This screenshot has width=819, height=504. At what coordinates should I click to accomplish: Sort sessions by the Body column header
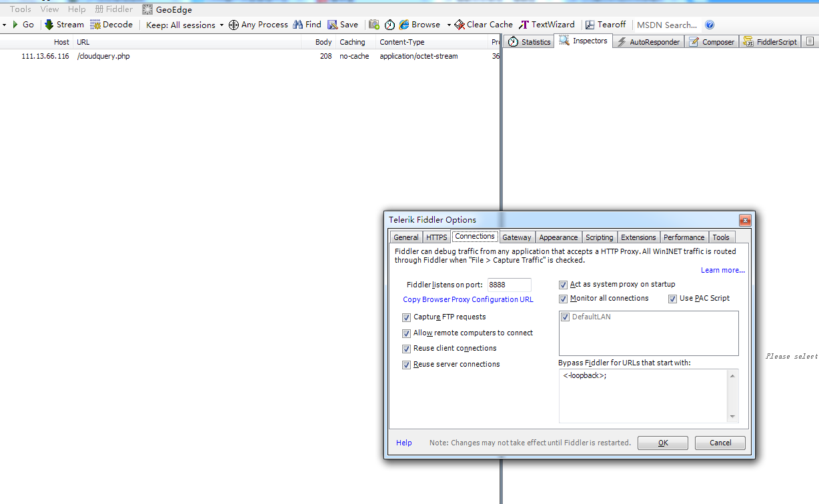(323, 42)
